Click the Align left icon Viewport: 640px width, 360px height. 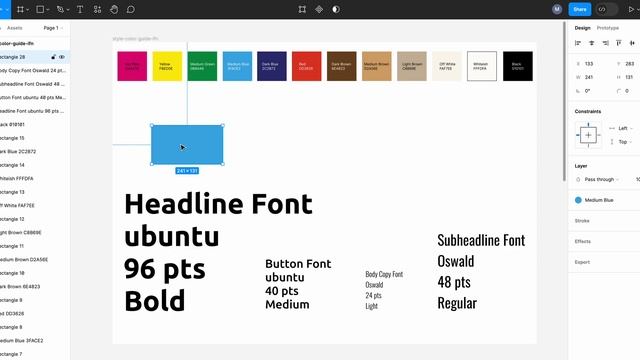tap(578, 43)
